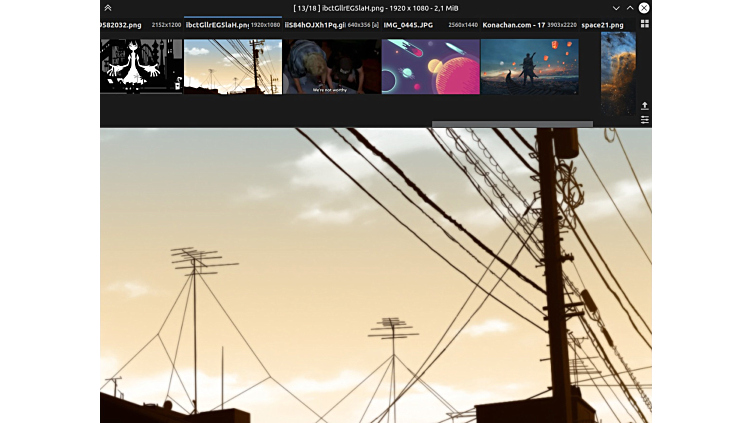The height and width of the screenshot is (423, 752).
Task: Maximize window with the up chevron
Action: [630, 8]
